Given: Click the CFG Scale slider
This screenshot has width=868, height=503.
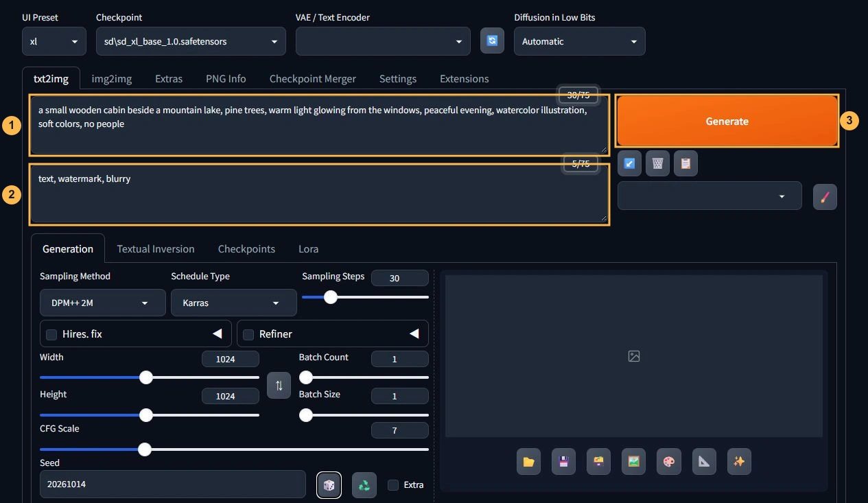Looking at the screenshot, I should [234, 449].
